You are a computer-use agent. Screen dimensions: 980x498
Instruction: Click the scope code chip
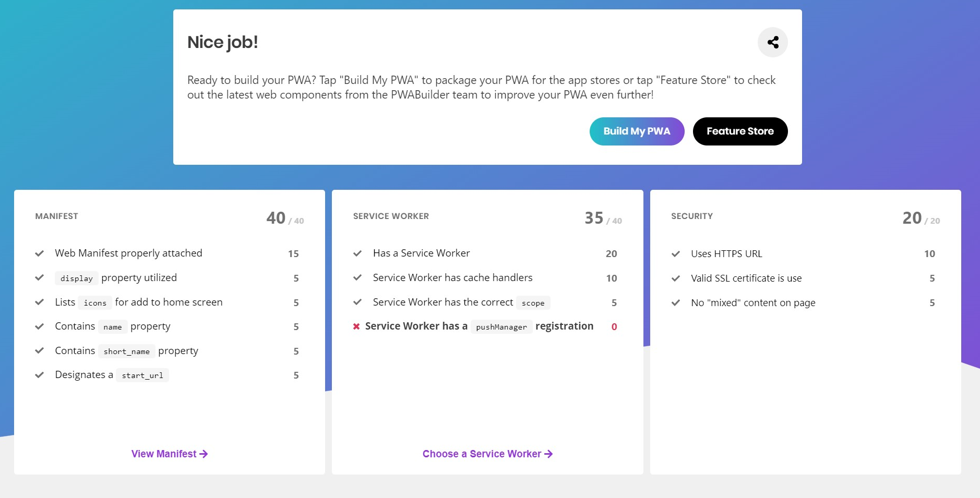tap(533, 302)
